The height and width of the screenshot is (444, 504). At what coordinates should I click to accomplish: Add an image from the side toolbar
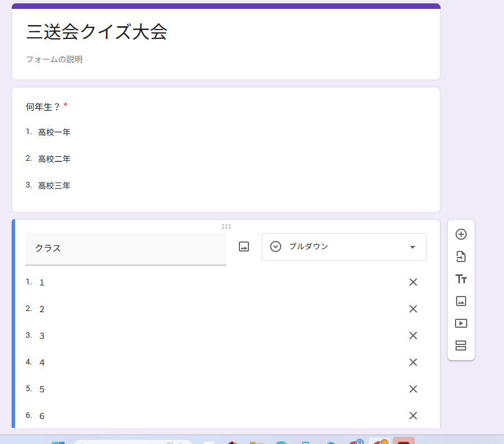(x=461, y=301)
